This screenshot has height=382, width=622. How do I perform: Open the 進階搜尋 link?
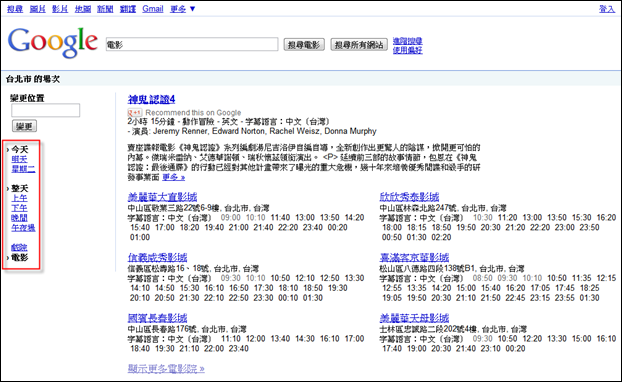pos(407,41)
